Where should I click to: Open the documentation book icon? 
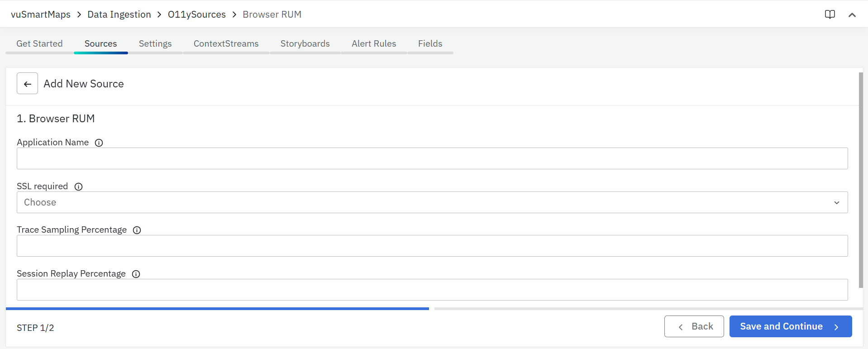[830, 14]
